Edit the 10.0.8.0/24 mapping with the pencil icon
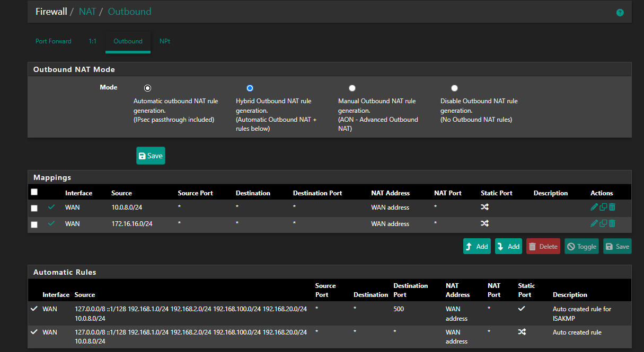 [594, 207]
